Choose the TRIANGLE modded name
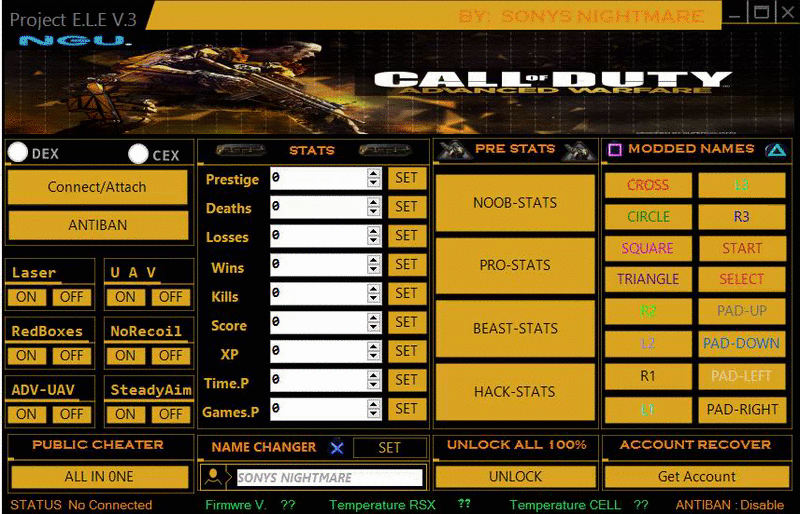This screenshot has width=800, height=514. [648, 279]
